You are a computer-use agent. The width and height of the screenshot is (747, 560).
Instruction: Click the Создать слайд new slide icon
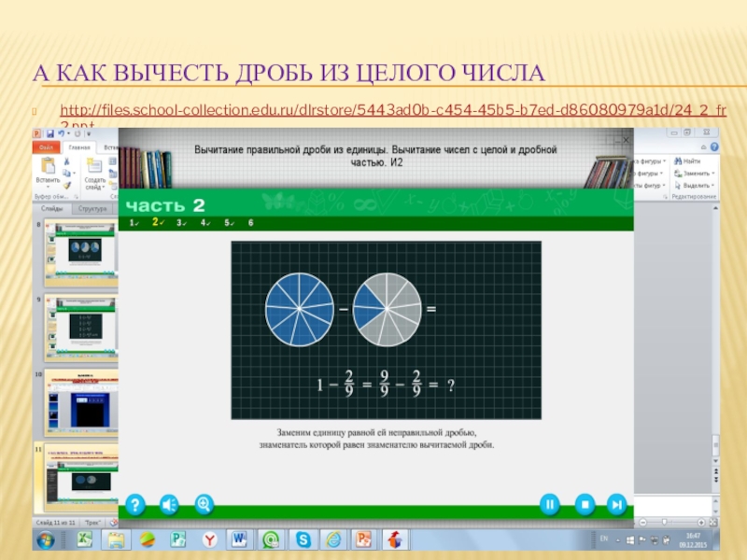click(x=94, y=166)
